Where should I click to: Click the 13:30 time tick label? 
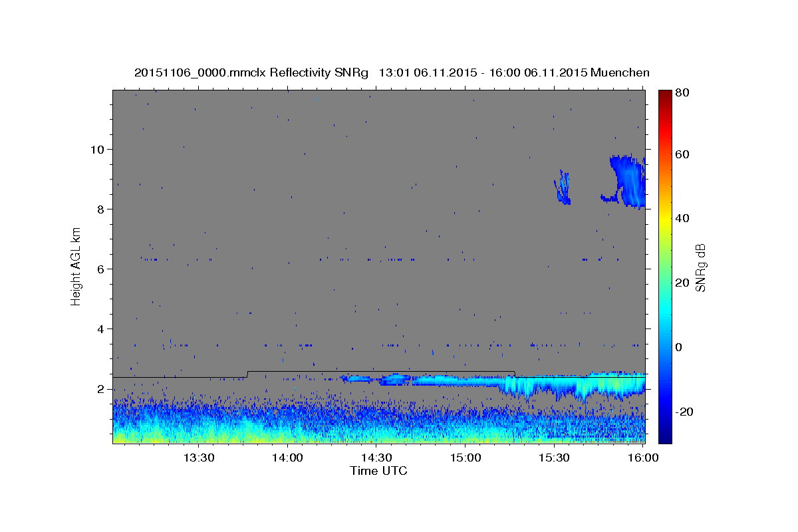(x=198, y=458)
